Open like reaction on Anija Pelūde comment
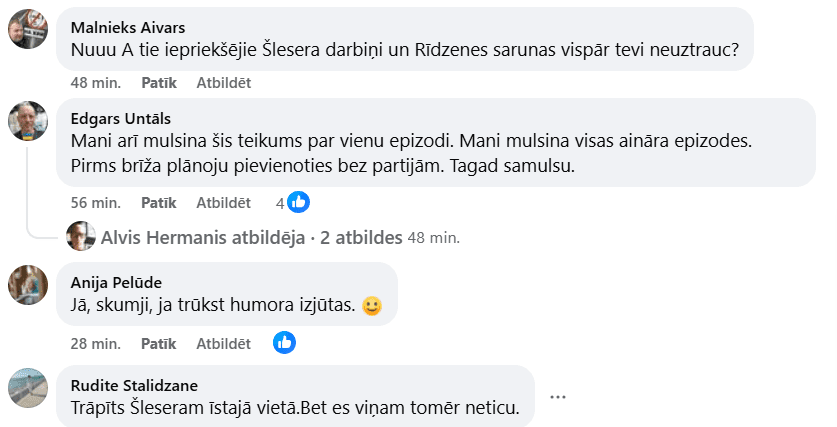The height and width of the screenshot is (427, 837). (285, 343)
